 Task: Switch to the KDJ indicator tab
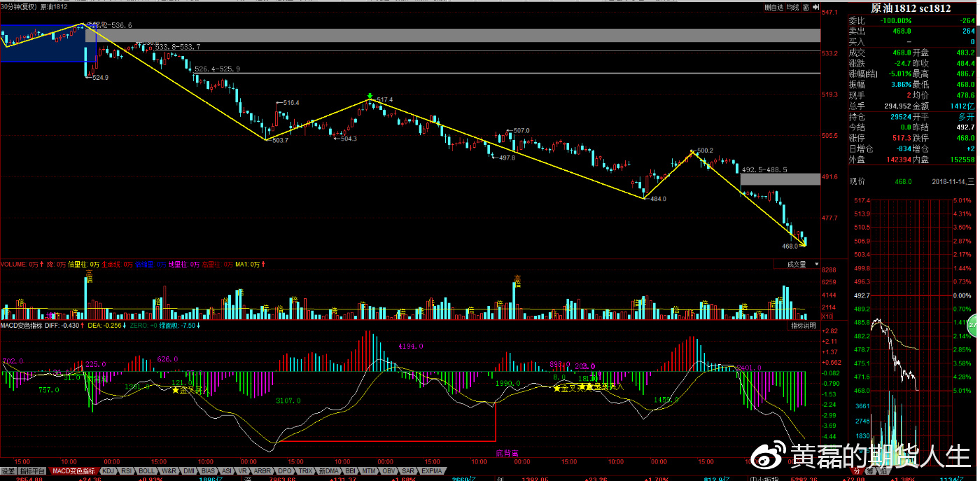[x=108, y=471]
